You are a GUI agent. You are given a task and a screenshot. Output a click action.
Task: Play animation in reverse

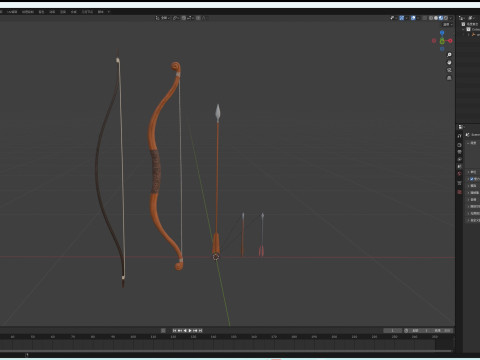coord(185,330)
